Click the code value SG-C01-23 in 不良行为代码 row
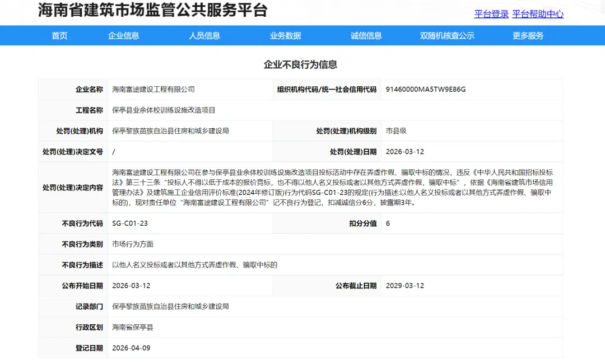This screenshot has height=364, width=605. click(129, 223)
